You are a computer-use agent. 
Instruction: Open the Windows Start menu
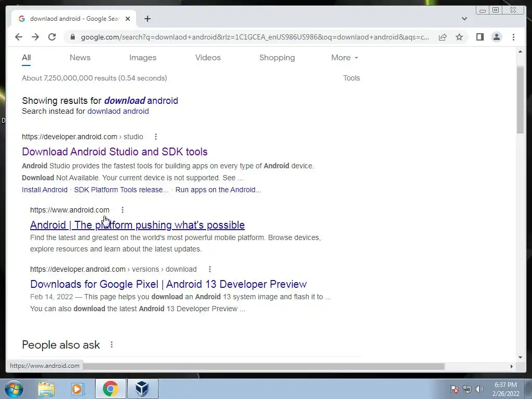pyautogui.click(x=14, y=389)
